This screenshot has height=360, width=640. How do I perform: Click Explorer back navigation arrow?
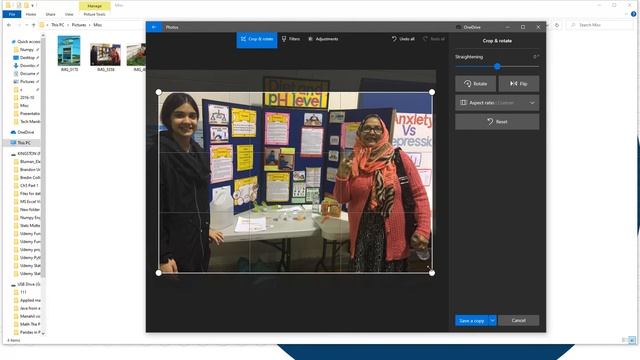tap(9, 25)
